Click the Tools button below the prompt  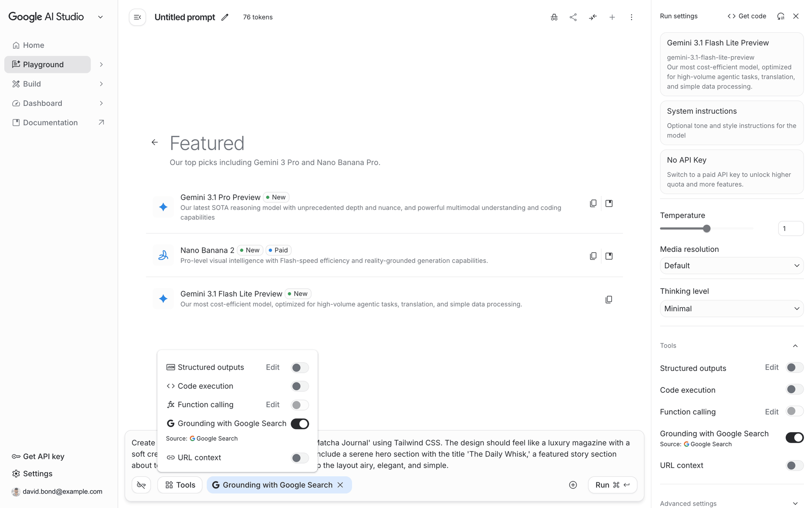pos(180,485)
